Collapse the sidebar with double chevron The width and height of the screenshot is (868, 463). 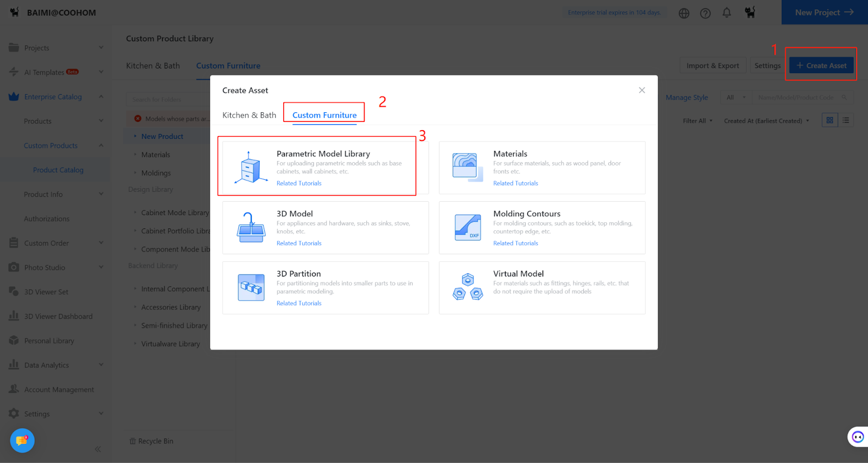[x=98, y=449]
